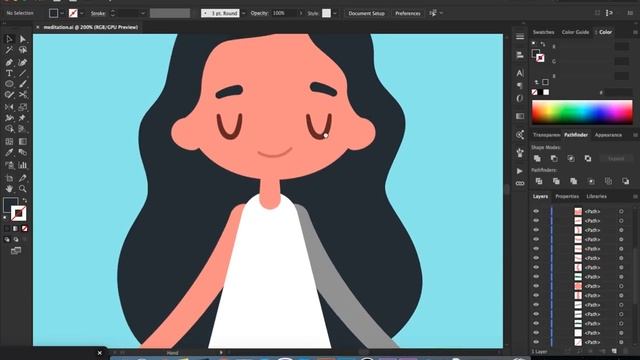Select the Selection tool (black arrow)
Image resolution: width=640 pixels, height=360 pixels.
tap(9, 39)
